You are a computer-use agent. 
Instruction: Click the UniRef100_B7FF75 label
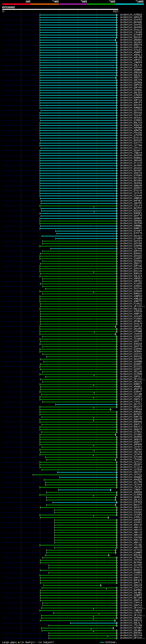tap(131, 233)
